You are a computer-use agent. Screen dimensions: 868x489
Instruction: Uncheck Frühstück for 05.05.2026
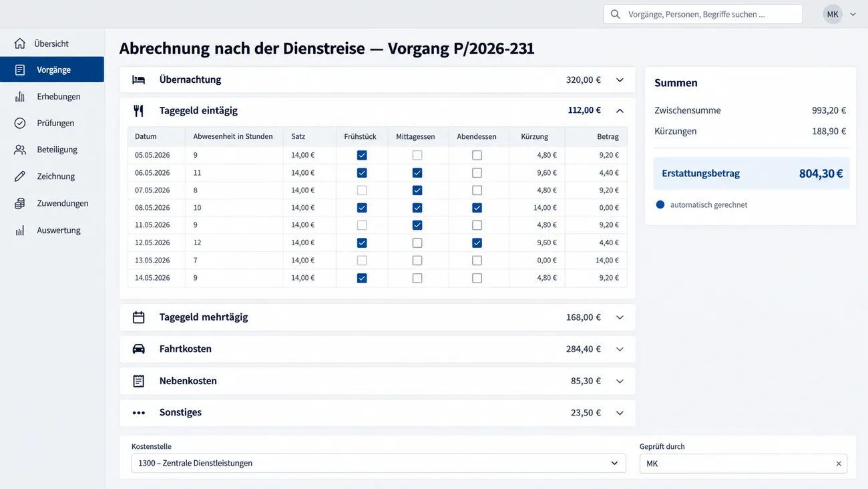click(x=362, y=155)
